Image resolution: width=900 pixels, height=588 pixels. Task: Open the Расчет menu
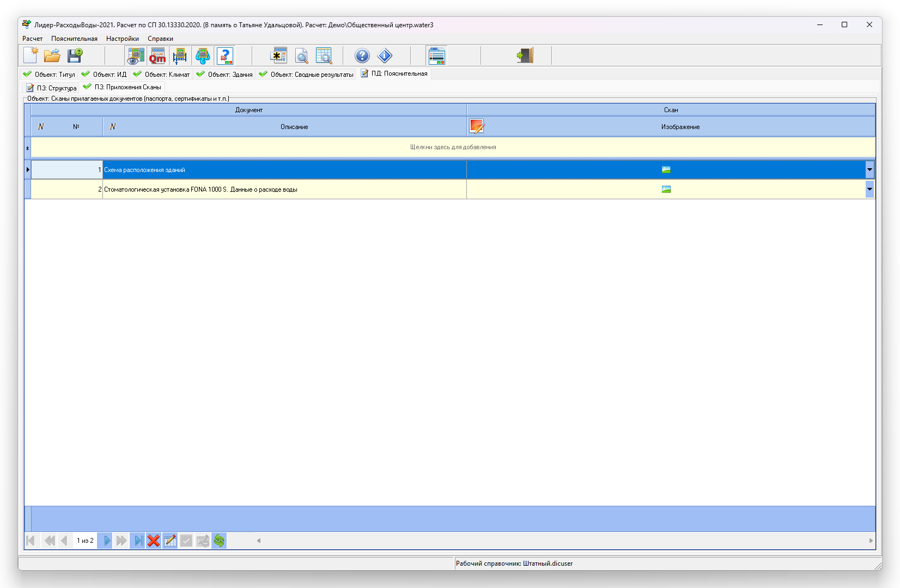tap(33, 39)
